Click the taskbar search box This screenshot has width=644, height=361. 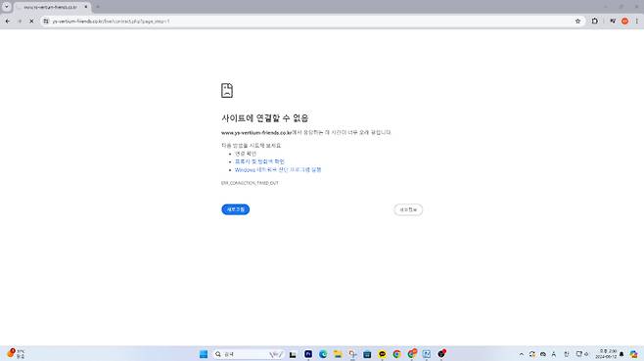coord(248,354)
